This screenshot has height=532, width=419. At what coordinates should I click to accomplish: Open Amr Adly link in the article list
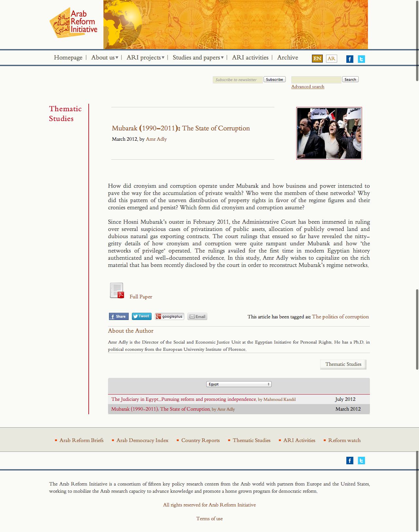(x=226, y=409)
